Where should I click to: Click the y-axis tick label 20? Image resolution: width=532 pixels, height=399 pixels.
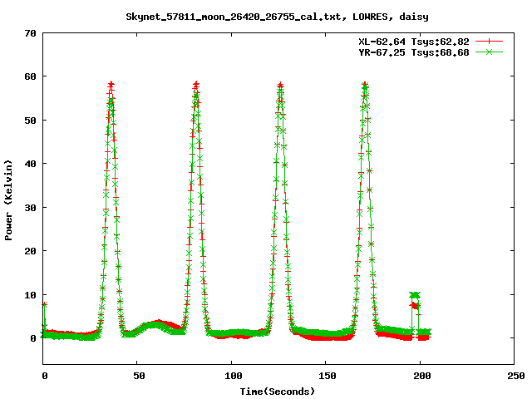tap(30, 251)
